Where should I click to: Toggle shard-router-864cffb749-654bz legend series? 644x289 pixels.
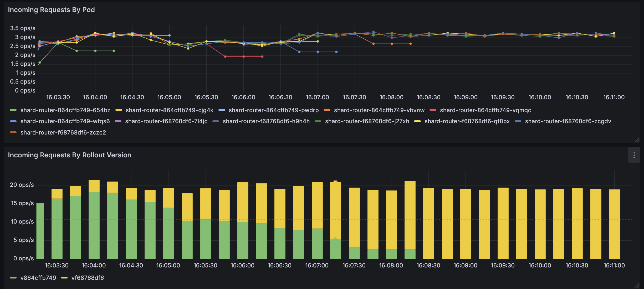pos(65,110)
